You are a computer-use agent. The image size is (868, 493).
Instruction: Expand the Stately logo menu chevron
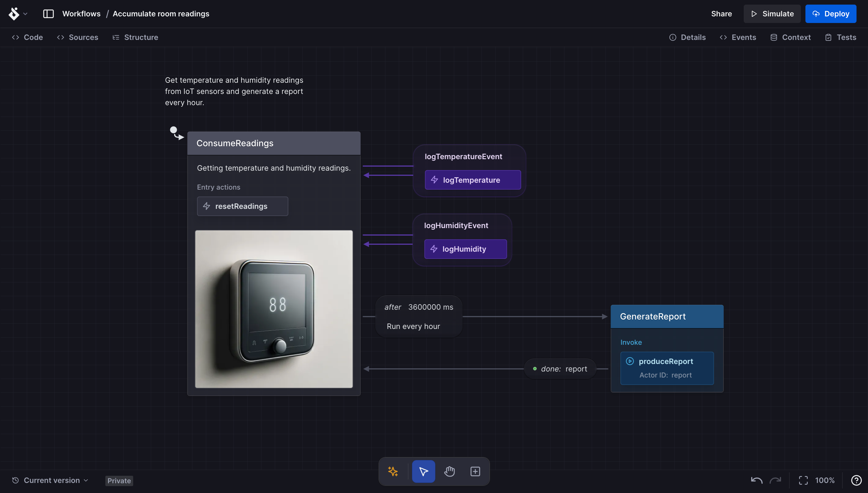click(x=26, y=14)
